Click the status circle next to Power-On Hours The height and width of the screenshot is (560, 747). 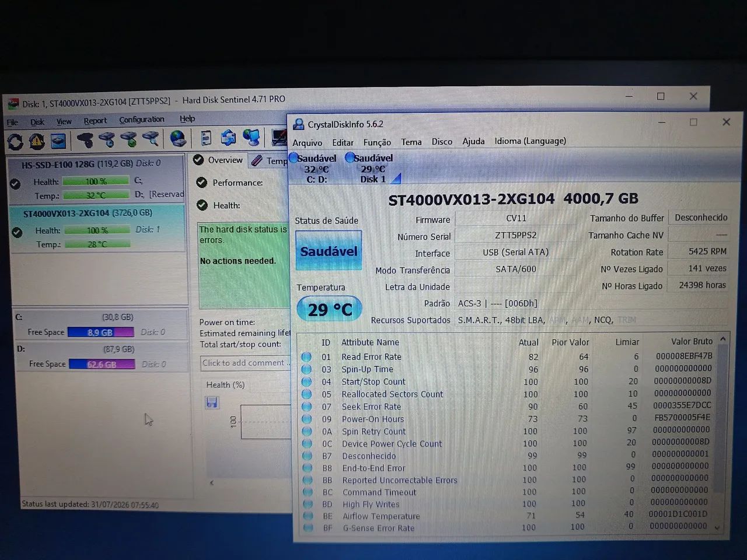pyautogui.click(x=306, y=419)
